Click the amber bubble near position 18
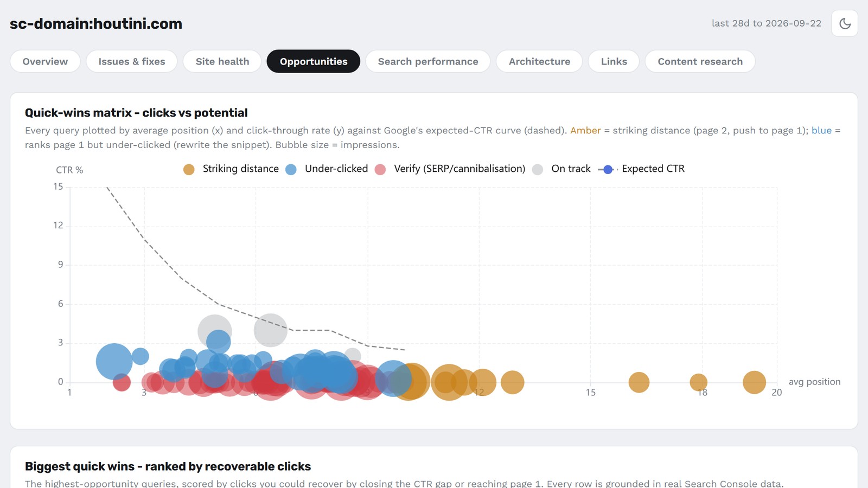The width and height of the screenshot is (868, 488). pos(698,382)
